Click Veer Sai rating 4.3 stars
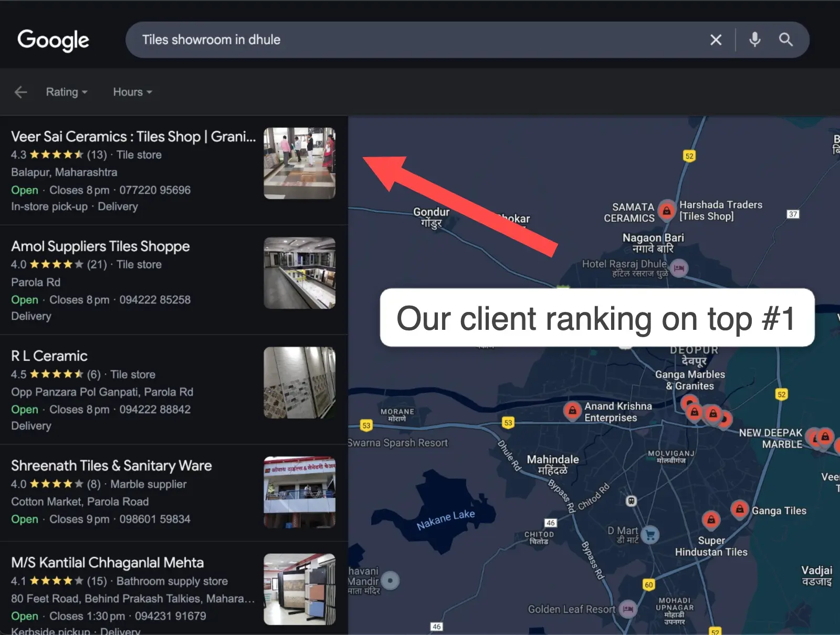 tap(56, 155)
